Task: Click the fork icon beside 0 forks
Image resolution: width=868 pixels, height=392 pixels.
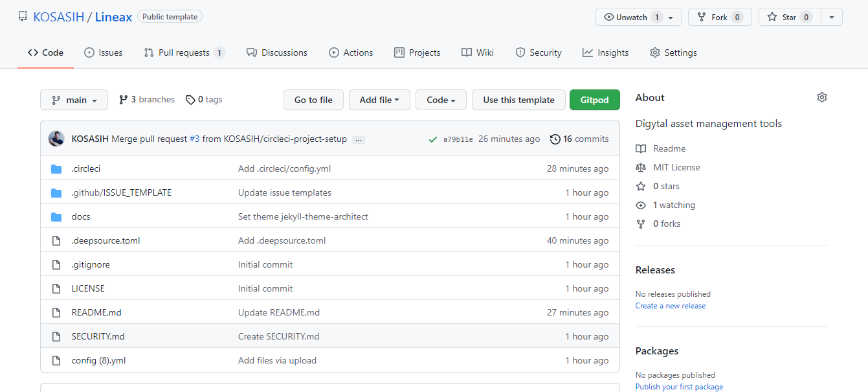Action: pyautogui.click(x=641, y=224)
